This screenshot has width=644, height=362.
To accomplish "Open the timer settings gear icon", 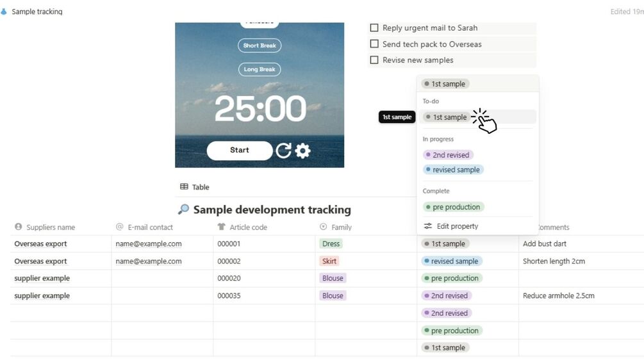I will (303, 151).
